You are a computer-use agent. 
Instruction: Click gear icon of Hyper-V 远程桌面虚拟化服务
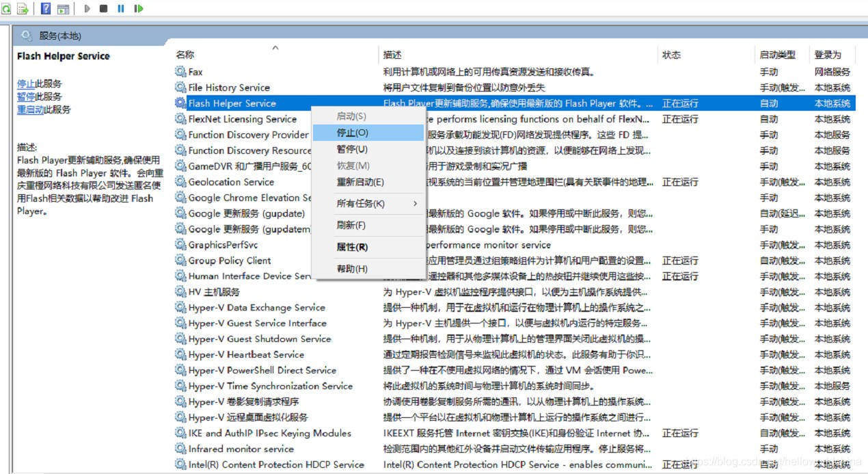[180, 417]
